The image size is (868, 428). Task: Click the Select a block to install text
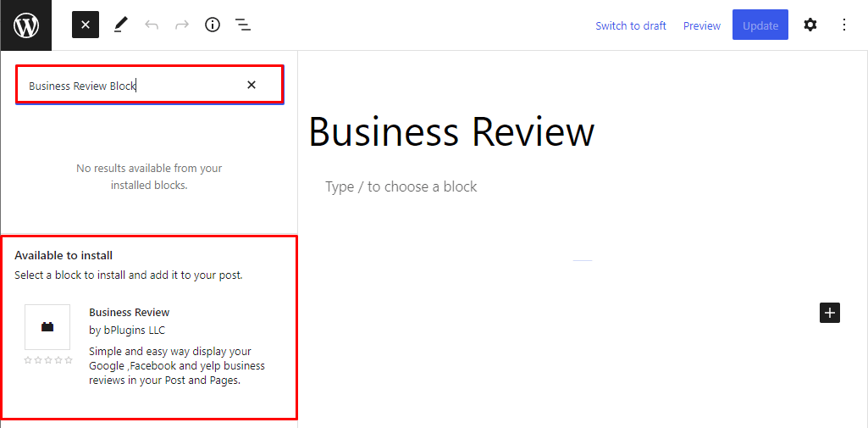click(x=129, y=275)
